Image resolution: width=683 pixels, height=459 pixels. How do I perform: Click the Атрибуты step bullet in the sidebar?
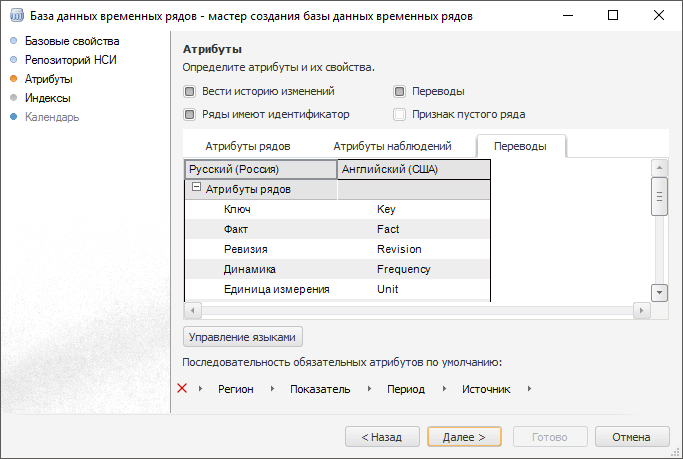[x=13, y=79]
